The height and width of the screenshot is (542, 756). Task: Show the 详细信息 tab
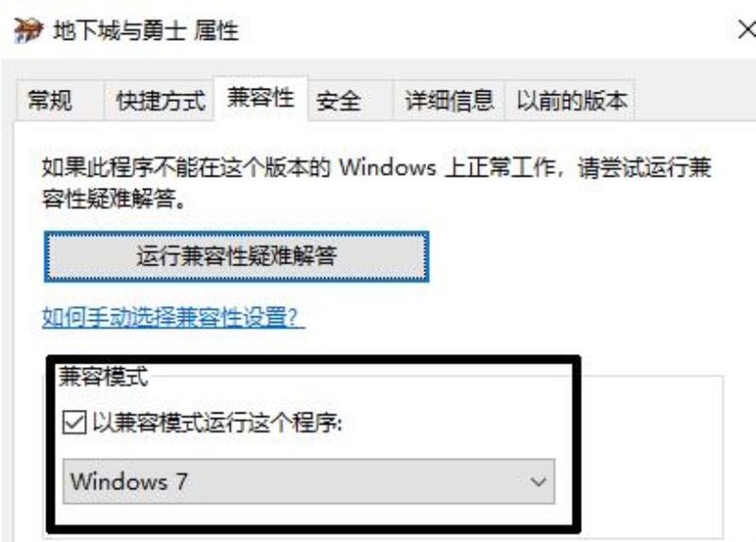click(450, 100)
